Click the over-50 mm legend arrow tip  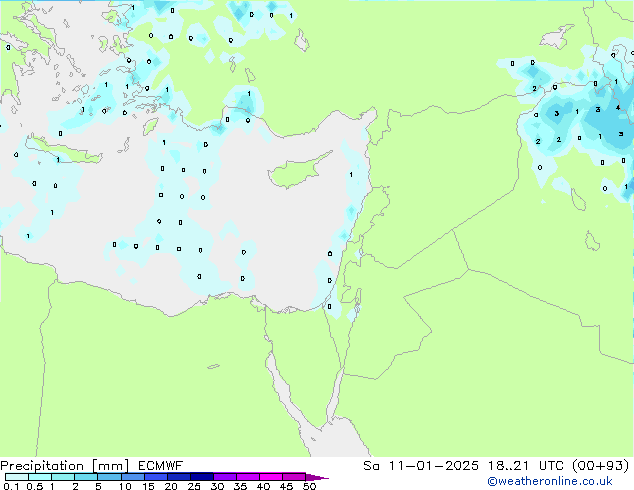point(317,477)
